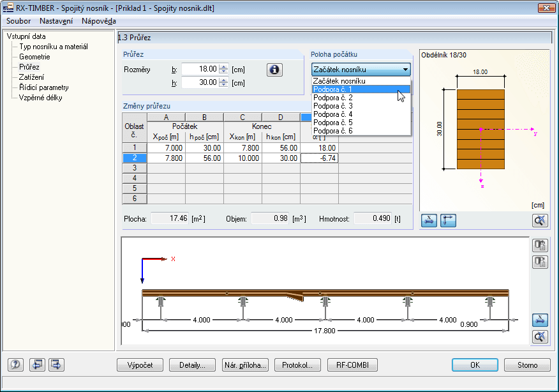This screenshot has height=392, width=559.
Task: Click upper export icon beside beam graphic
Action: coord(540,245)
